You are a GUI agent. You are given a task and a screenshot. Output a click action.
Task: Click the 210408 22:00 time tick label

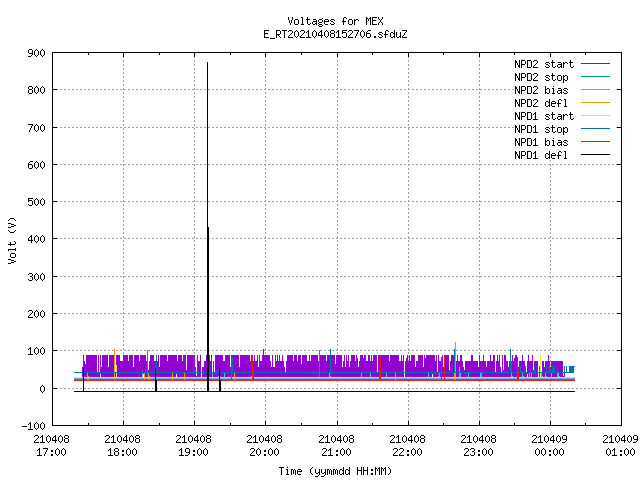407,446
